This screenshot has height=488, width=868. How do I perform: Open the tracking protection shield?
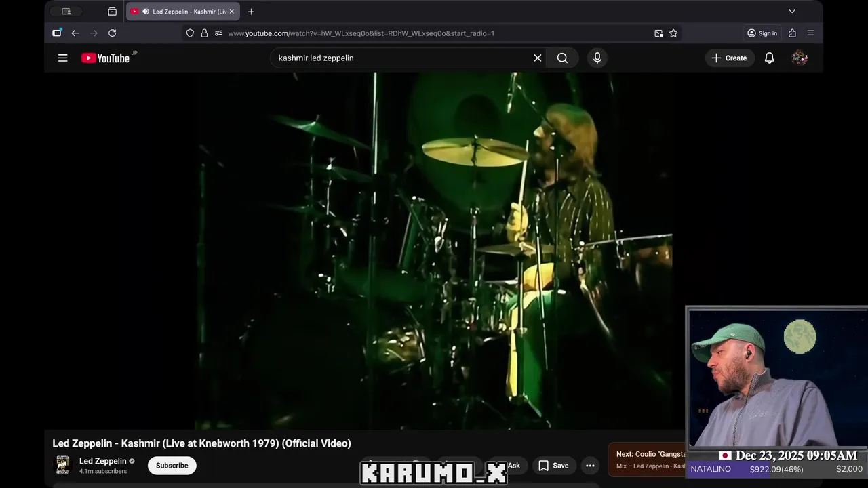click(190, 33)
